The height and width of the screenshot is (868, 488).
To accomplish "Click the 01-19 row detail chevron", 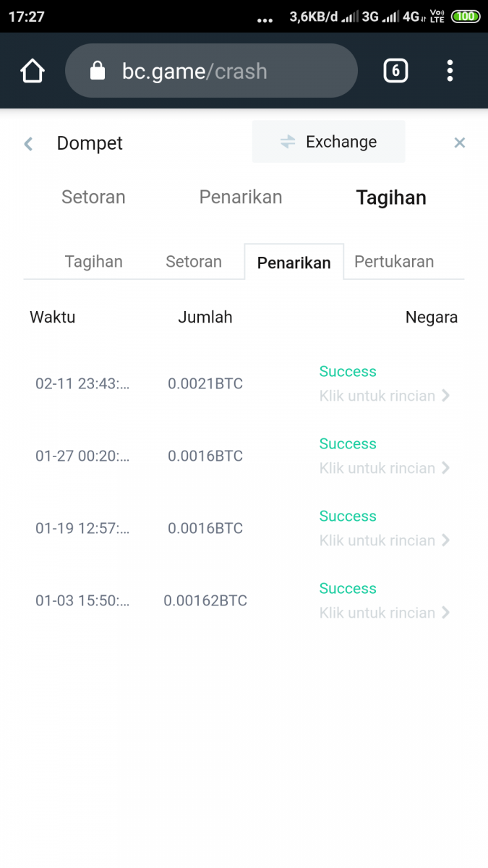I will 446,540.
